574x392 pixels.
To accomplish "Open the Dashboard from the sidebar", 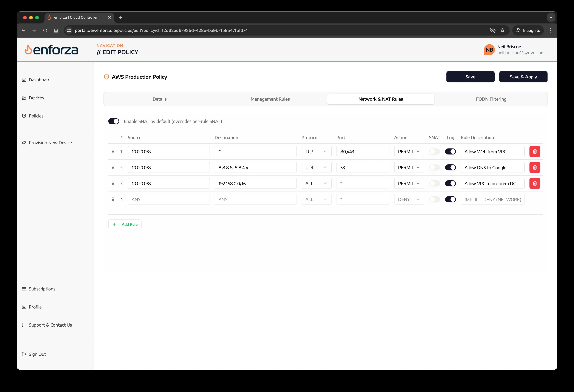I will point(24,80).
